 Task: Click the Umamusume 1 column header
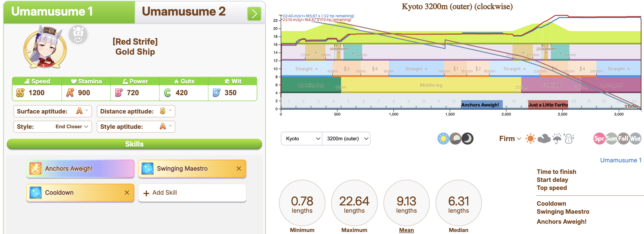point(621,160)
